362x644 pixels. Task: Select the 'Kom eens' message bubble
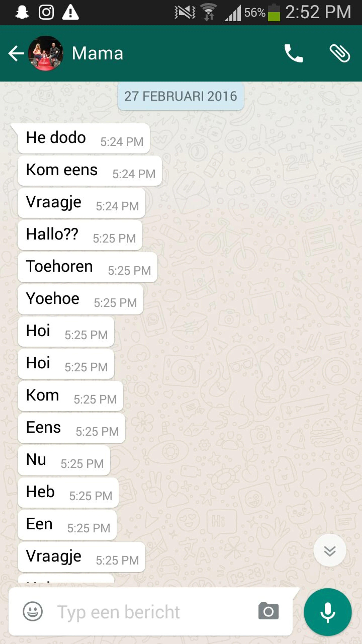click(x=90, y=170)
